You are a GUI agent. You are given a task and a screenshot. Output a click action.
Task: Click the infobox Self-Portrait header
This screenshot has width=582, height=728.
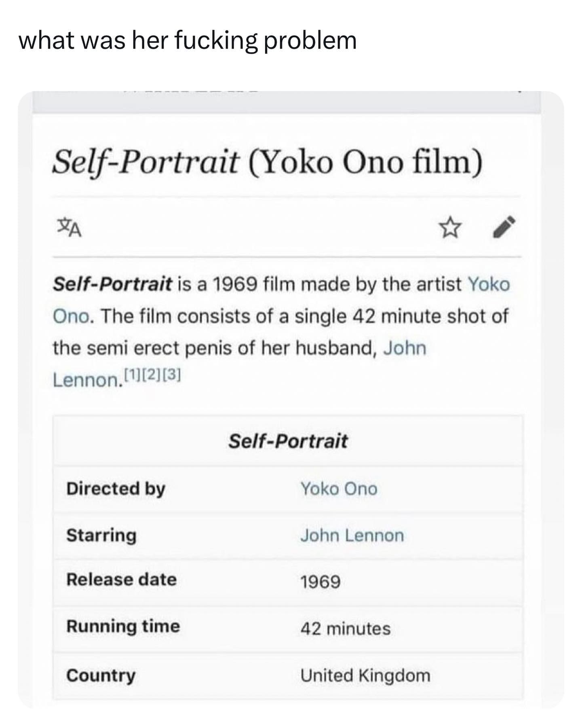288,441
